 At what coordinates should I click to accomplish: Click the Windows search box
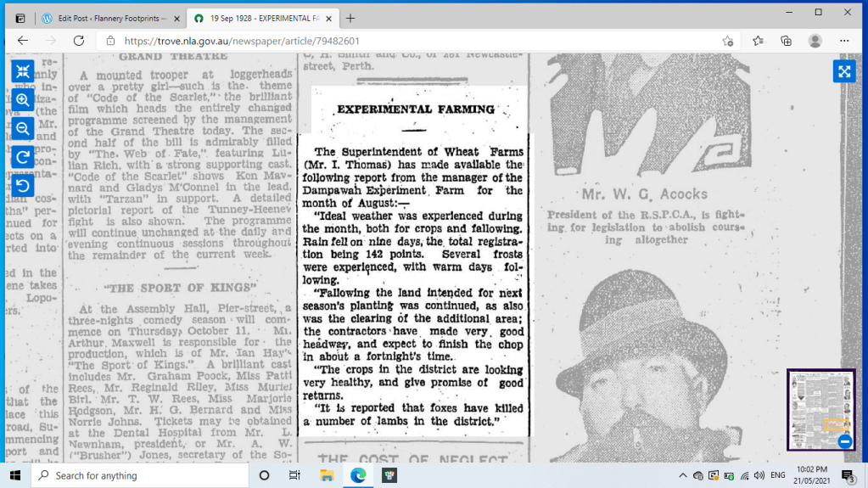(140, 476)
